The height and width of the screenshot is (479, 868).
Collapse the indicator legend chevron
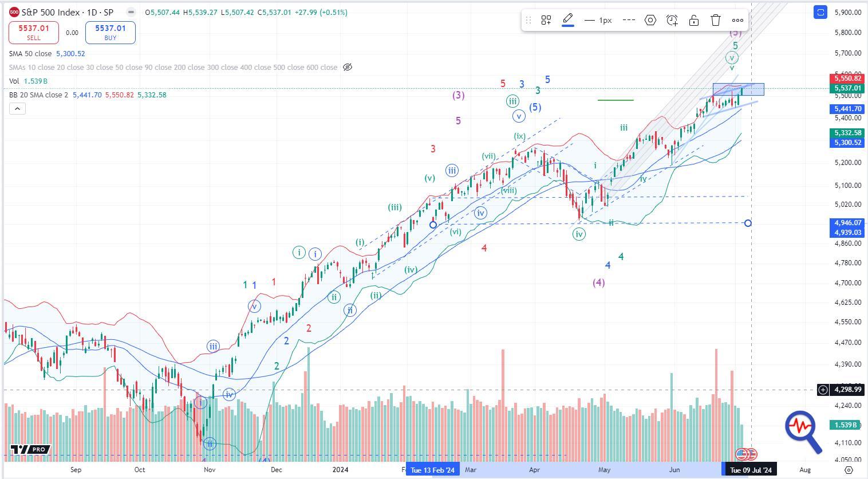(x=17, y=108)
